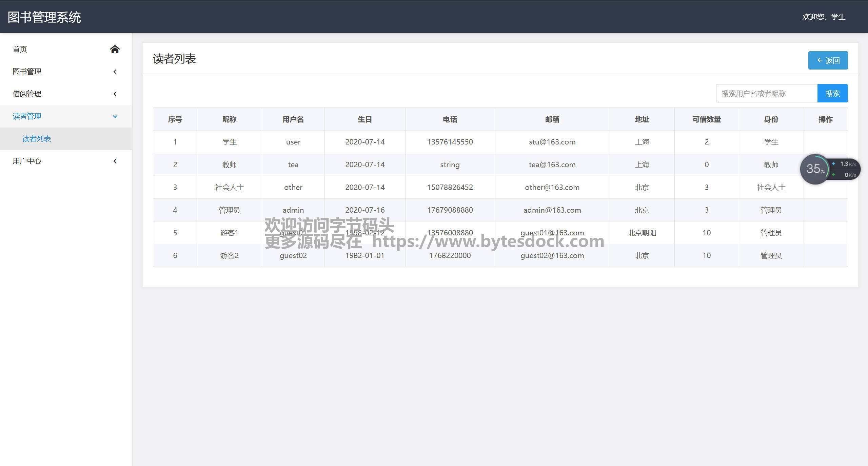This screenshot has height=466, width=868.
Task: Focus the username or nickname search field
Action: point(766,93)
